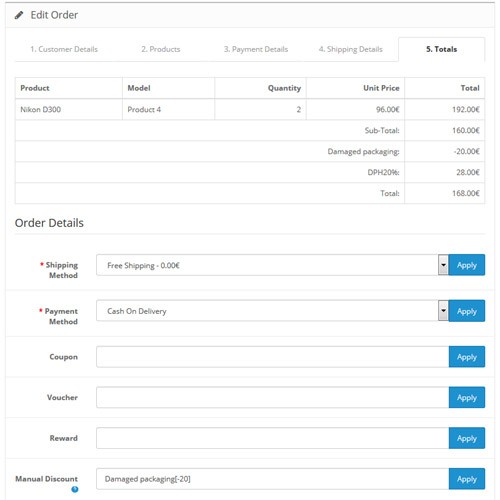Click the Manual Discount text field

pyautogui.click(x=272, y=479)
